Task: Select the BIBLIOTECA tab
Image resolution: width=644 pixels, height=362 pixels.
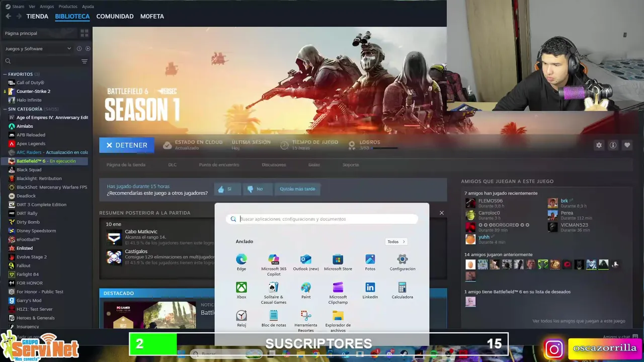Action: (72, 16)
